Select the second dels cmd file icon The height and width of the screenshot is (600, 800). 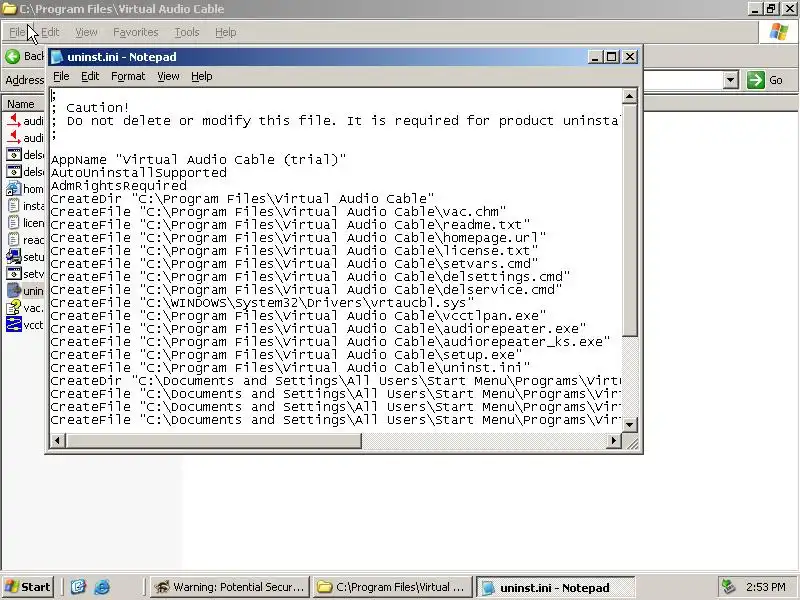click(x=14, y=171)
